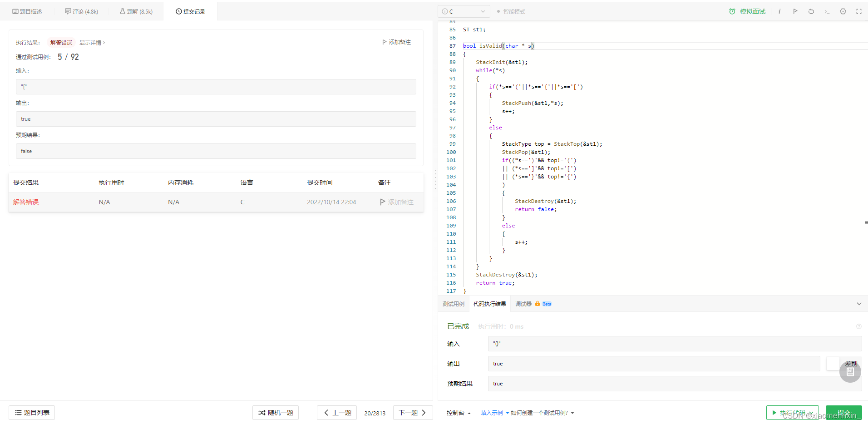Image resolution: width=868 pixels, height=424 pixels.
Task: Click the editor info 'i' icon
Action: point(779,11)
